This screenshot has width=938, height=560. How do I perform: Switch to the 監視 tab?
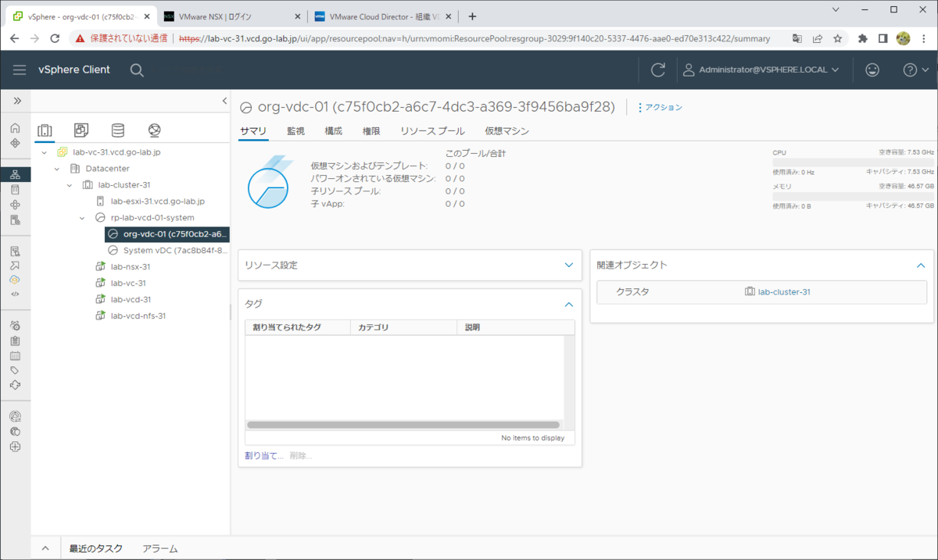point(295,131)
